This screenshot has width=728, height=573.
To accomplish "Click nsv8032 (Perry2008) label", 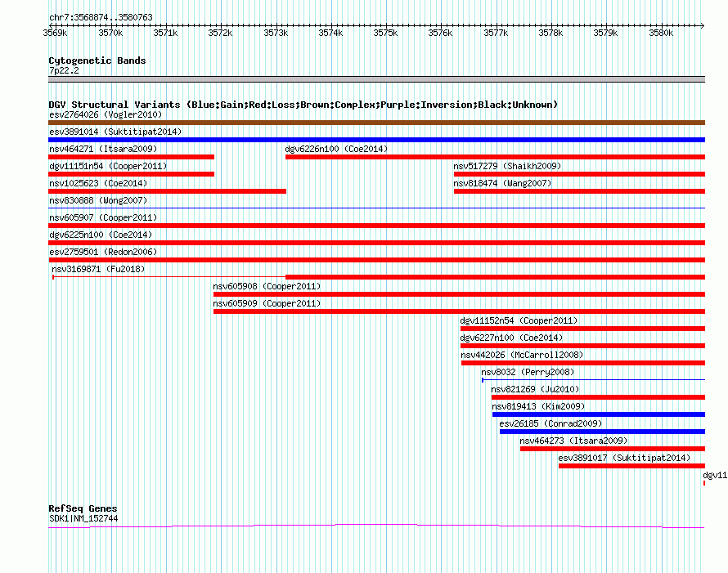I will [528, 372].
